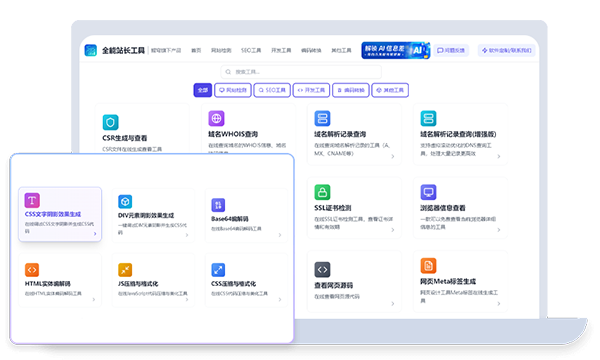Screen dimensions: 600x360
Task: Open the HTML实体编解码 title
Action: [x=47, y=284]
